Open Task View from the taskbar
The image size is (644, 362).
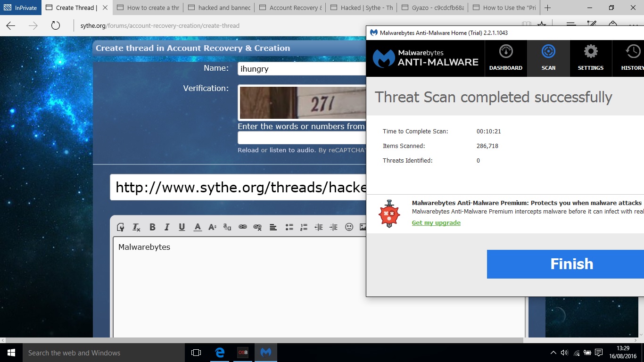tap(196, 353)
